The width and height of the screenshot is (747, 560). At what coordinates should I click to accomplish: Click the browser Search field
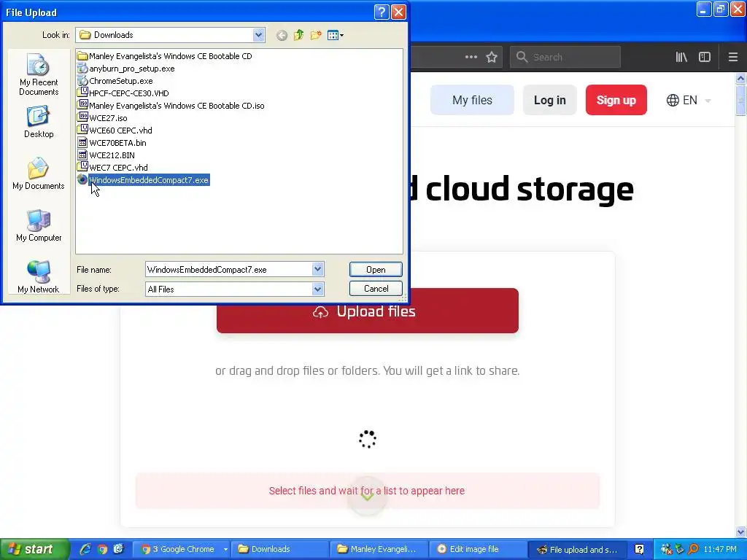[565, 57]
